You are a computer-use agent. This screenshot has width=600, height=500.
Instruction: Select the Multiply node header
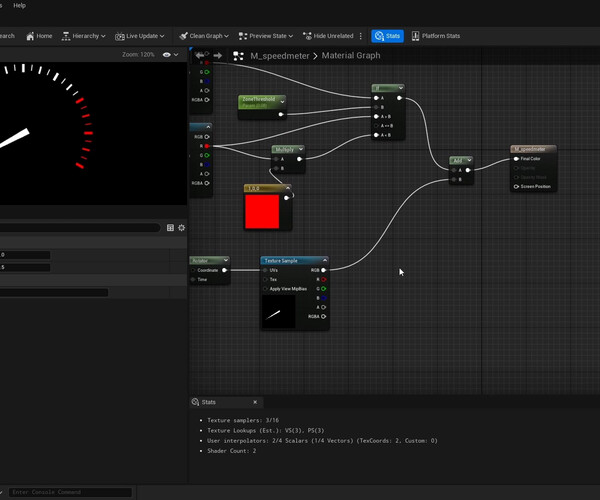pos(285,149)
